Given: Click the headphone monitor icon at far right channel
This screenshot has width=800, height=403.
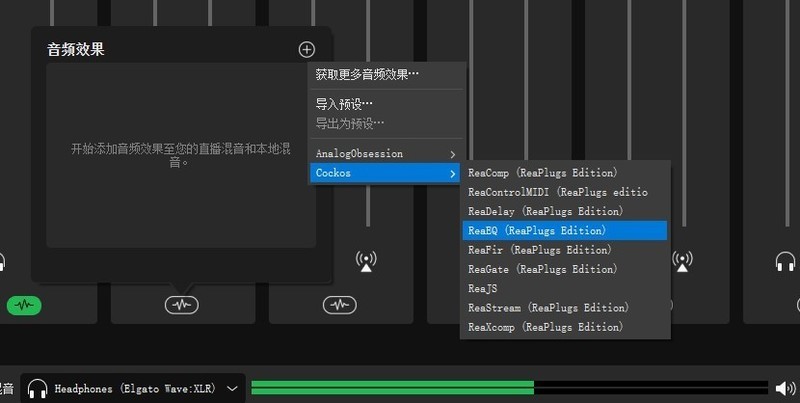Looking at the screenshot, I should (x=785, y=262).
